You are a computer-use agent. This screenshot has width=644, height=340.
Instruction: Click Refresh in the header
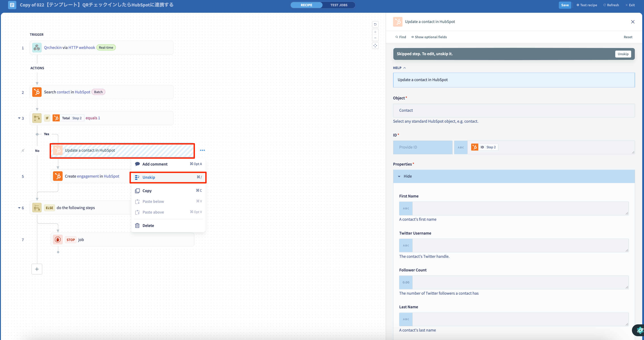tap(611, 5)
